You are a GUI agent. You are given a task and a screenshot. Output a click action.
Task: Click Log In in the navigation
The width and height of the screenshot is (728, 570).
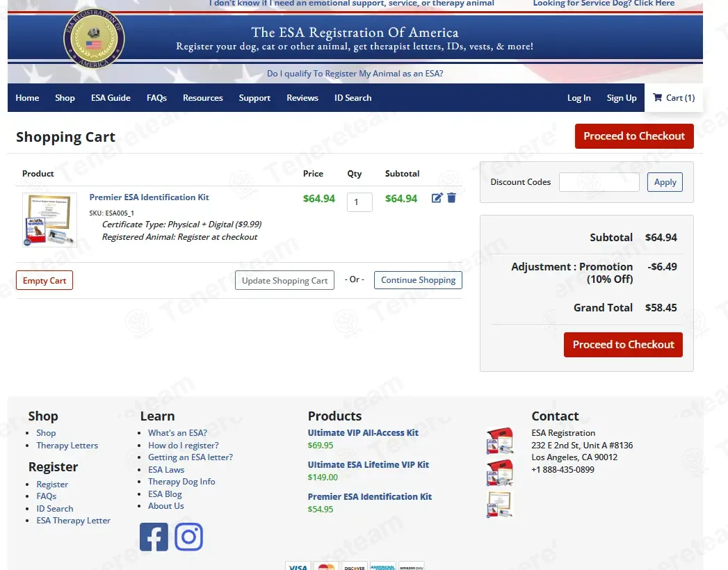(x=579, y=98)
